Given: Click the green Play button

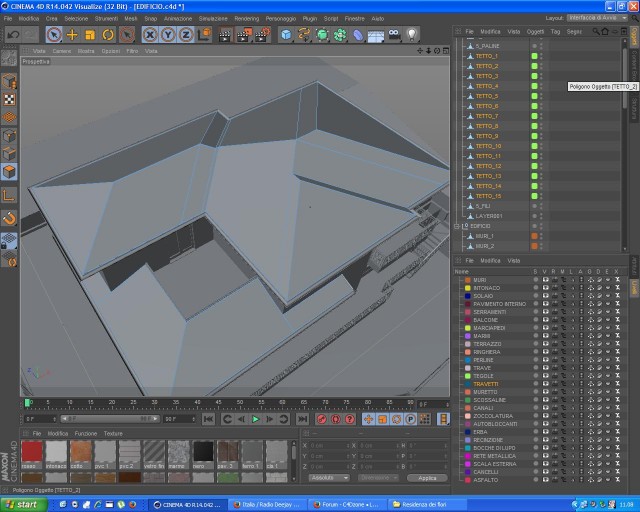Looking at the screenshot, I should click(256, 419).
